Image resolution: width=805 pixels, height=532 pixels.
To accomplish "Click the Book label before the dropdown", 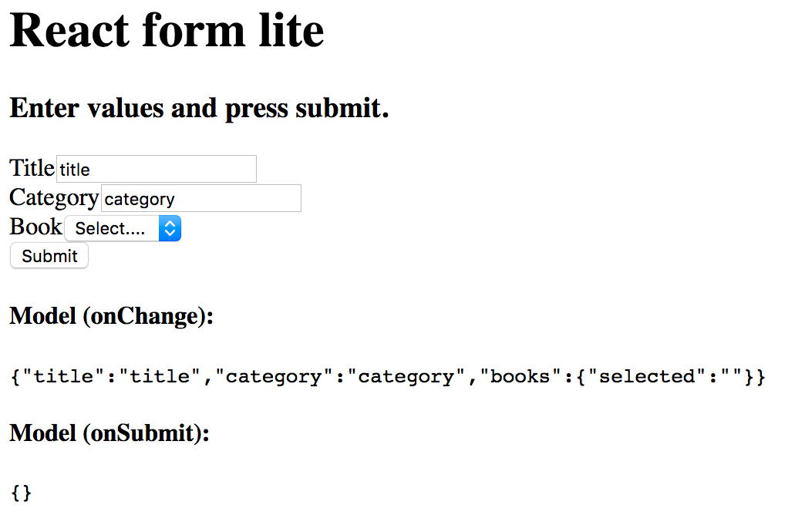I will [35, 227].
